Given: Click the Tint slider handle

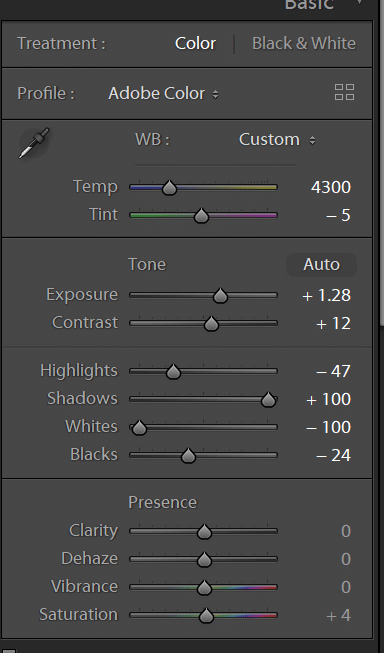Looking at the screenshot, I should (202, 216).
